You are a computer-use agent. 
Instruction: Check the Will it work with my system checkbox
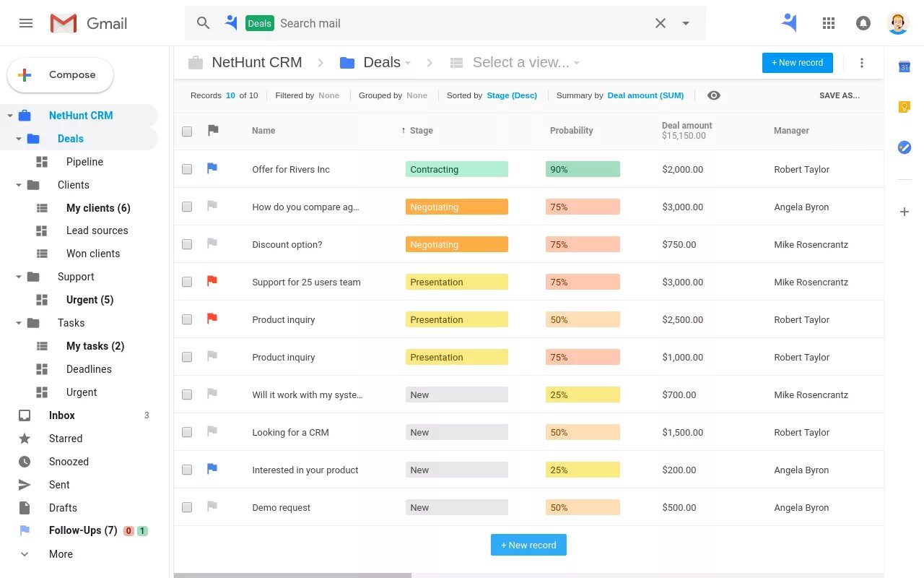pos(187,394)
